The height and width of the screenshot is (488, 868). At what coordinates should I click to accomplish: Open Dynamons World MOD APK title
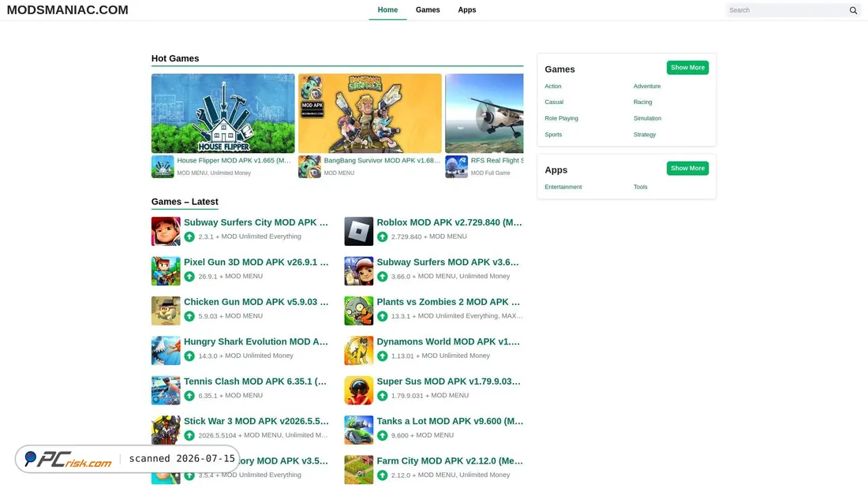point(448,342)
